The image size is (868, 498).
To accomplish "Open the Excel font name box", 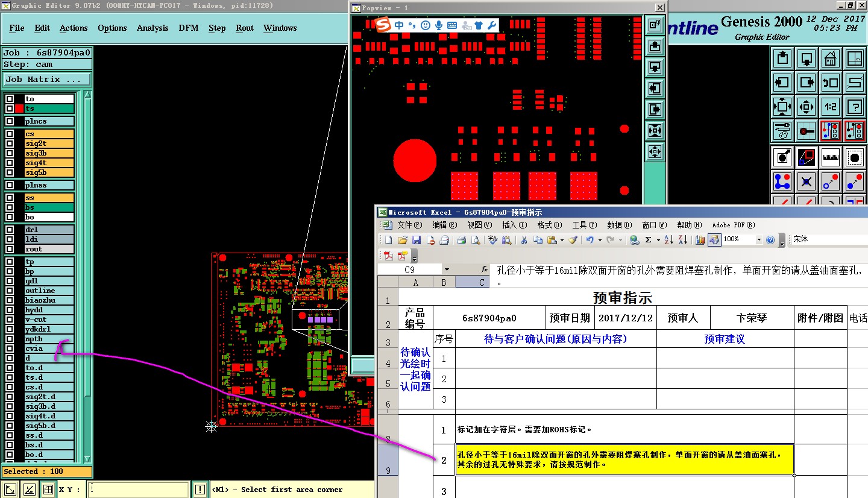I will (x=829, y=239).
